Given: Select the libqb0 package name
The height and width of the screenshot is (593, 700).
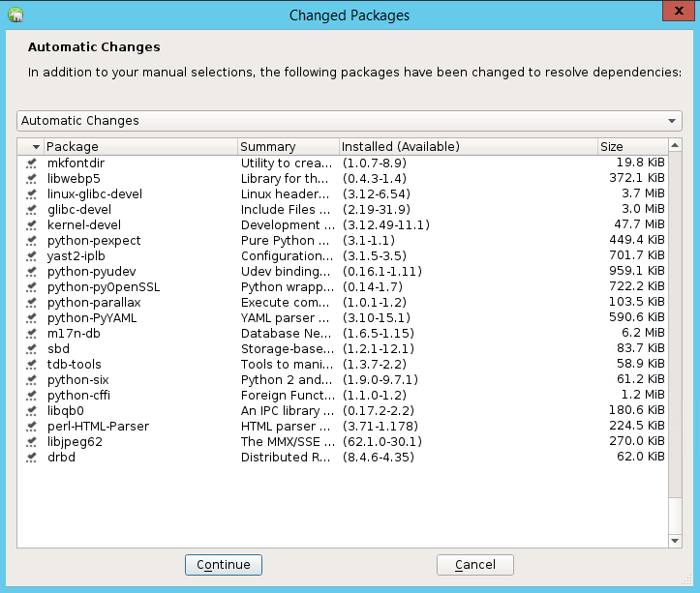Looking at the screenshot, I should point(66,411).
